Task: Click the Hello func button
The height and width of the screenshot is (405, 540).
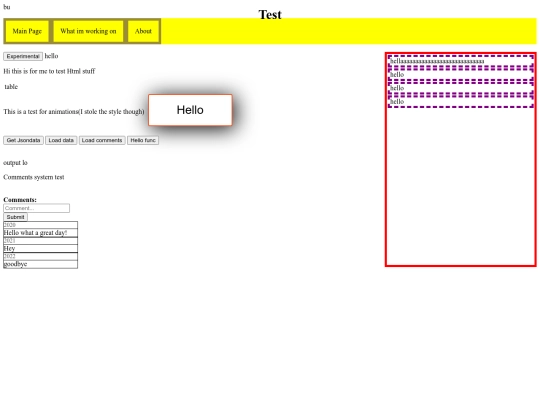Action: [143, 140]
